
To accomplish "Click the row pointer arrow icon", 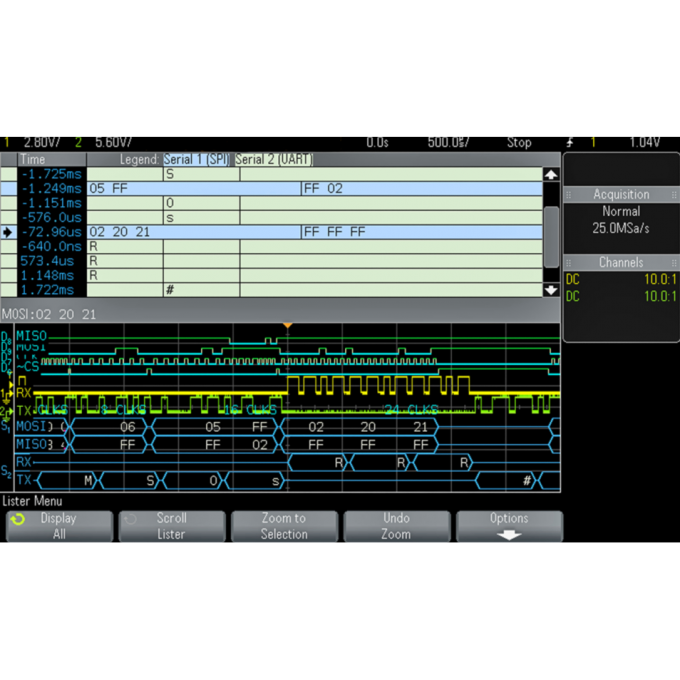I will 7,232.
